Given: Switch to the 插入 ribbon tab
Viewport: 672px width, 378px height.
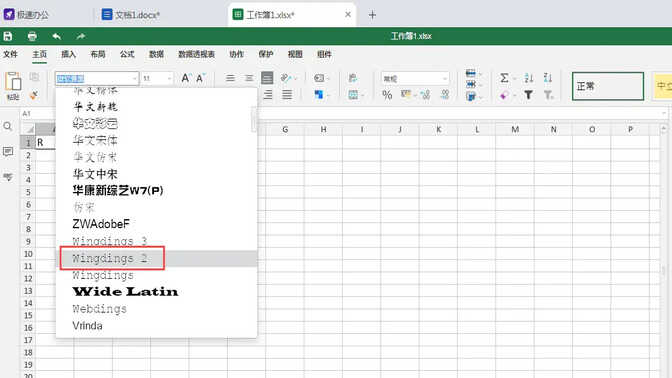Looking at the screenshot, I should [x=69, y=54].
